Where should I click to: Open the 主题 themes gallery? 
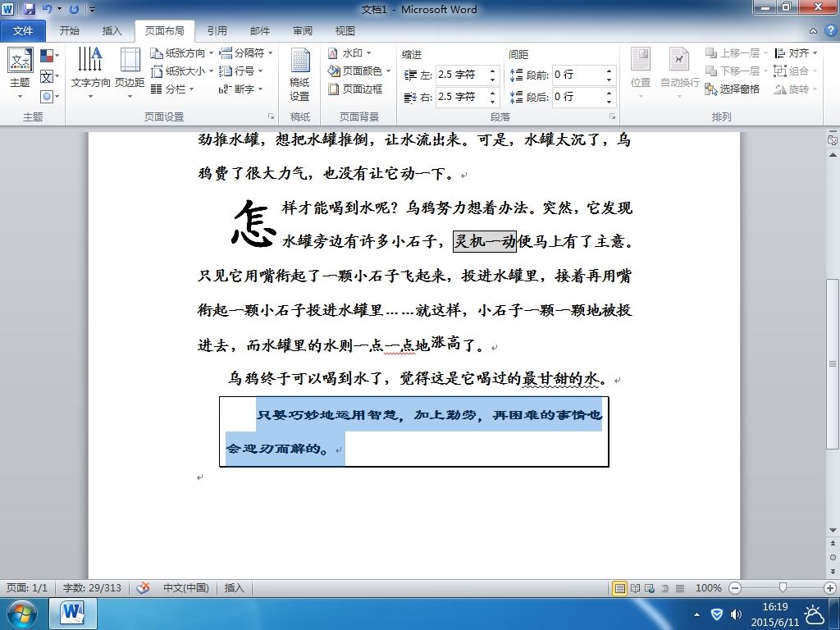coord(21,73)
